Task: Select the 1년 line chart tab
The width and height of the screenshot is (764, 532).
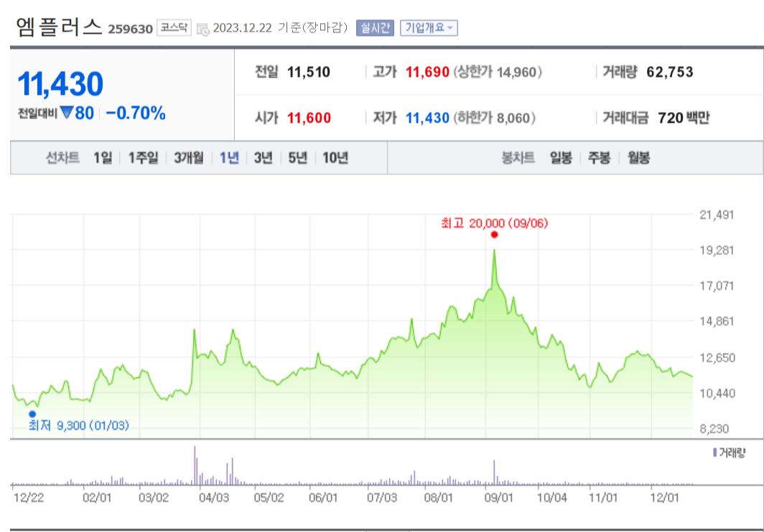Action: point(229,158)
